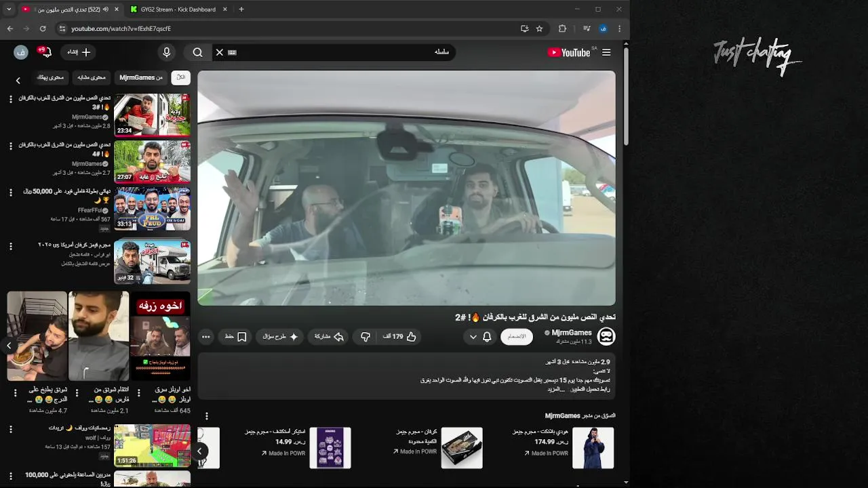Reload the page
Viewport: 868px width, 488px height.
click(x=43, y=28)
